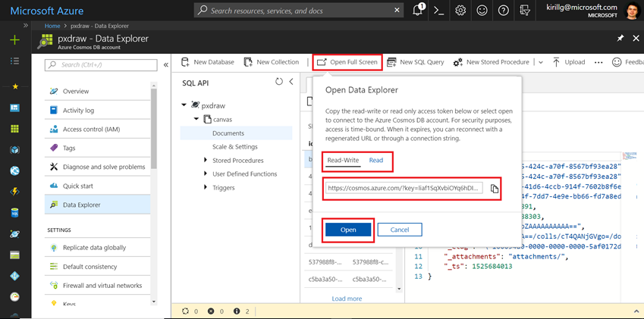Screen dimensions: 644x319
Task: Select the Read-Write token tab
Action: click(343, 161)
